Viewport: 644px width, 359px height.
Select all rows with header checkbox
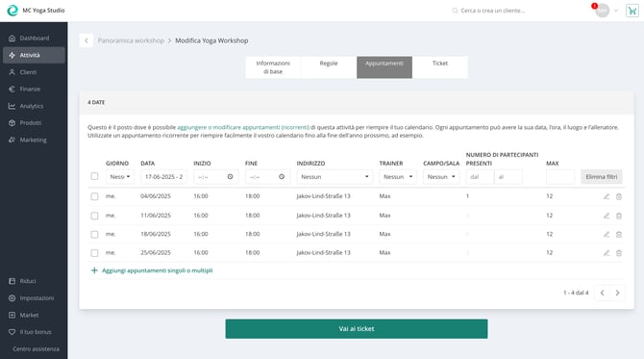point(94,176)
